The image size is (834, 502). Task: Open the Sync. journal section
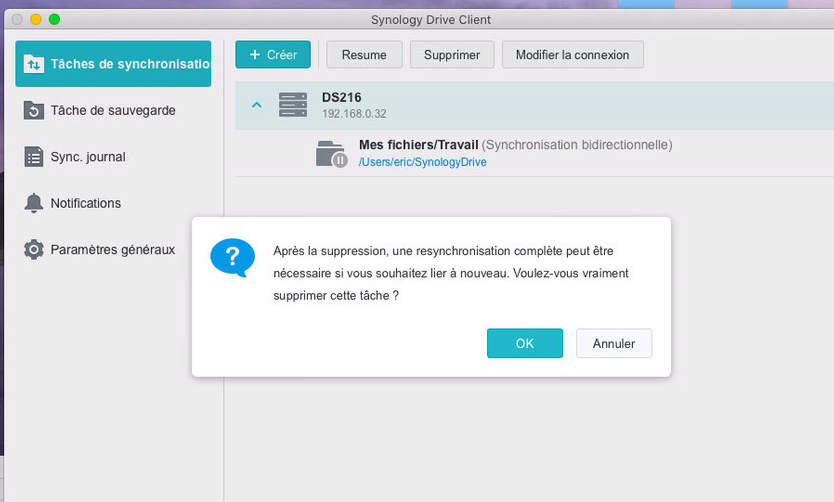coord(113,157)
